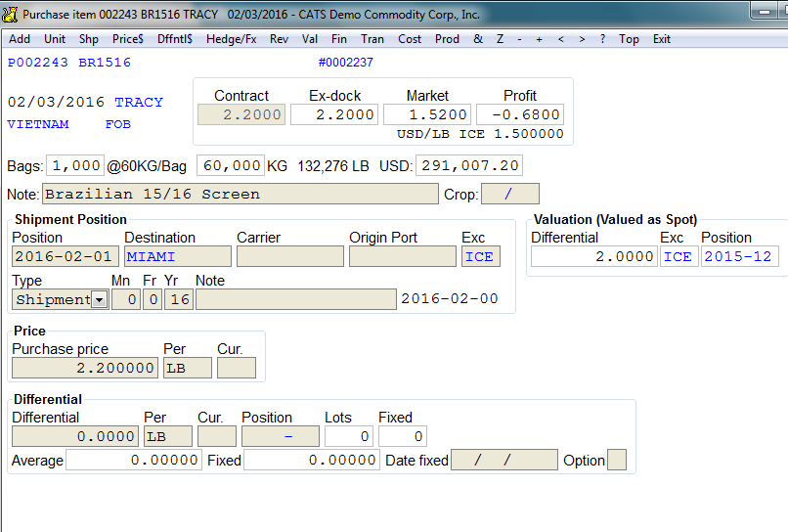Click the Purchase price field 2.200000
Image resolution: width=788 pixels, height=532 pixels.
point(85,368)
